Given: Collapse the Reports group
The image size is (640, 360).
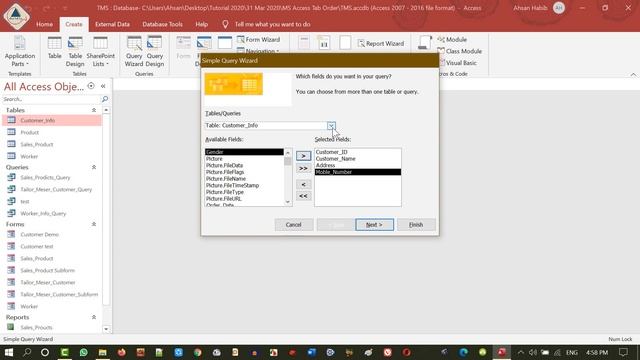Looking at the screenshot, I should 94,317.
